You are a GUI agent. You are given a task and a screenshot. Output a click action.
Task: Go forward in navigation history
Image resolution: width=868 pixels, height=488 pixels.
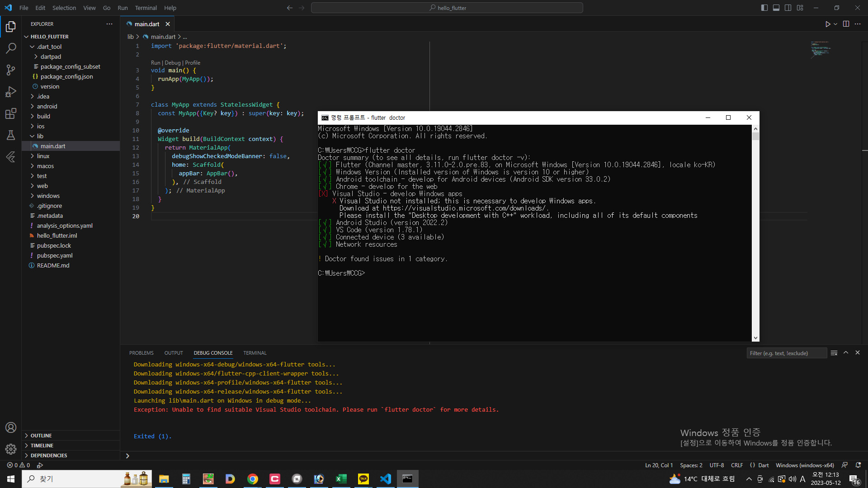[x=302, y=8]
